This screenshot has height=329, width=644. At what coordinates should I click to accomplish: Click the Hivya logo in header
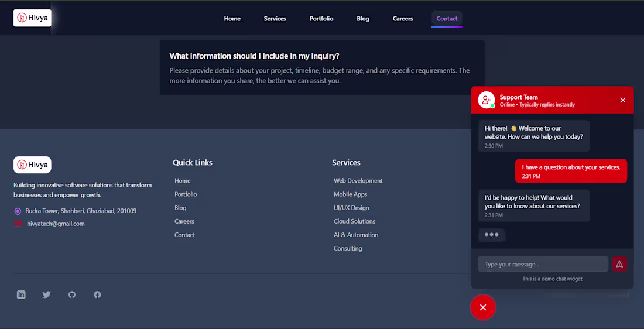coord(32,18)
